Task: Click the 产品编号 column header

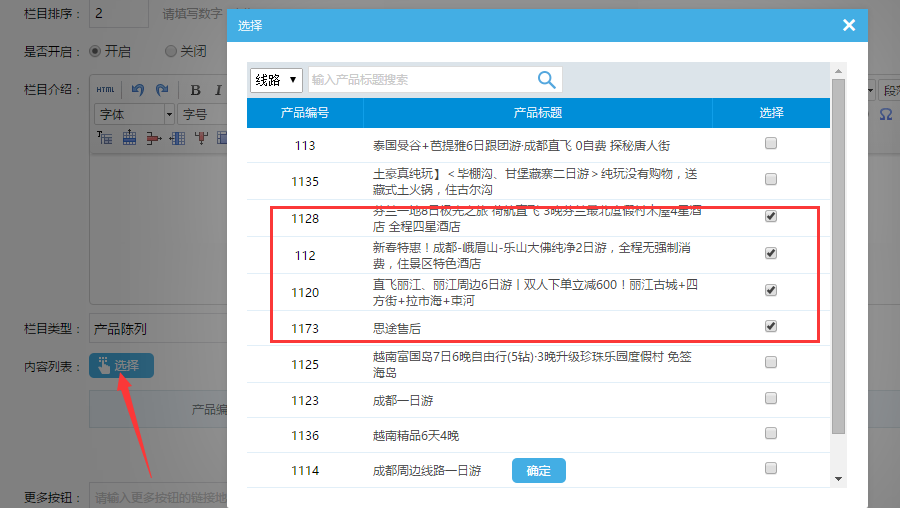Action: pyautogui.click(x=305, y=113)
